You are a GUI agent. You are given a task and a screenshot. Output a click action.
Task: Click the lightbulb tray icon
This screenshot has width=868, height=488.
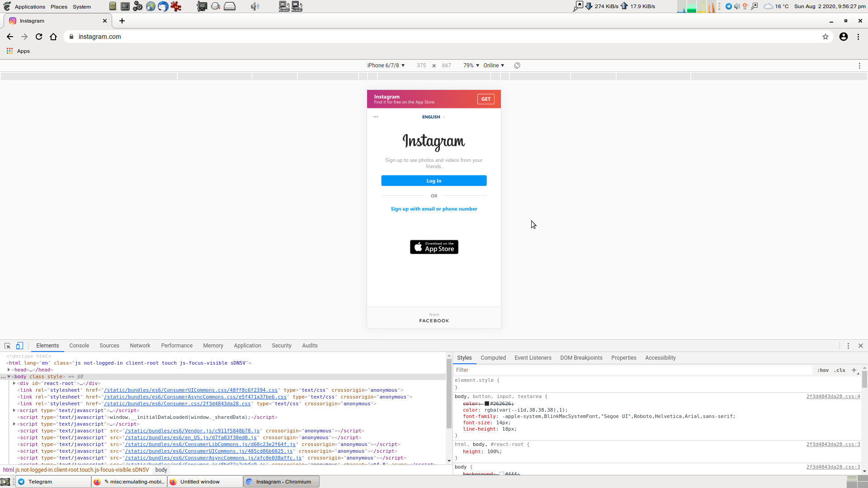tap(745, 6)
